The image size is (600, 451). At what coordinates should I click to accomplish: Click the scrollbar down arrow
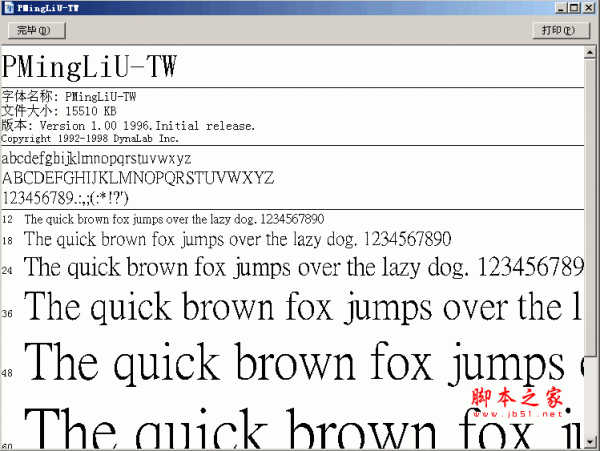[590, 442]
